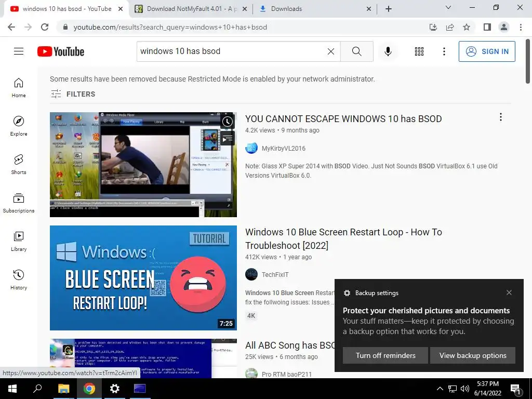Screen dimensions: 532x399
Task: Start voice search with the microphone icon
Action: pos(388,51)
